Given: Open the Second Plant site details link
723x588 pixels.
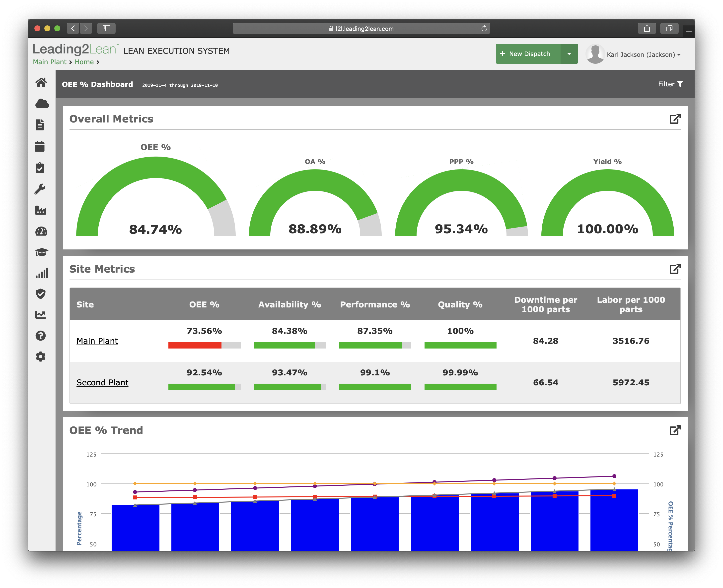Looking at the screenshot, I should click(x=102, y=382).
